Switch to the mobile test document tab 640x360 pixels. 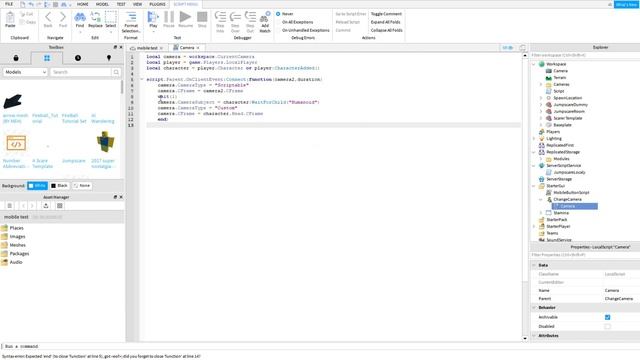[x=147, y=48]
